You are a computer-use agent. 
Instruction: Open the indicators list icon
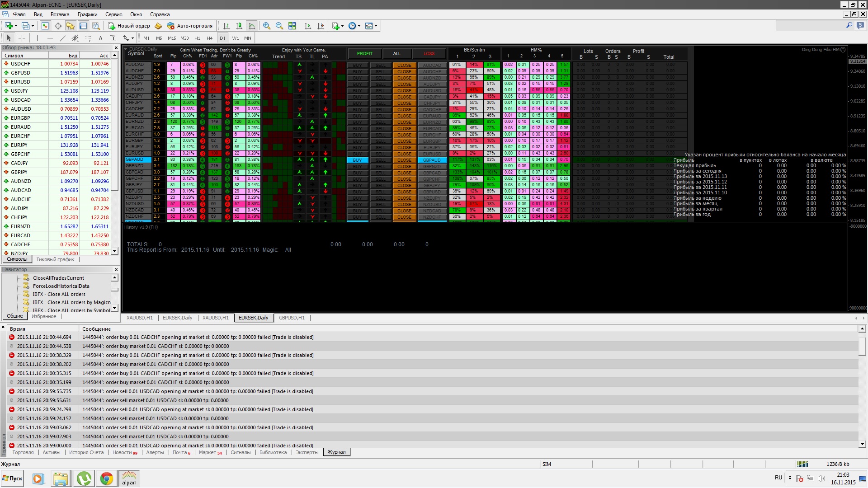click(x=336, y=26)
